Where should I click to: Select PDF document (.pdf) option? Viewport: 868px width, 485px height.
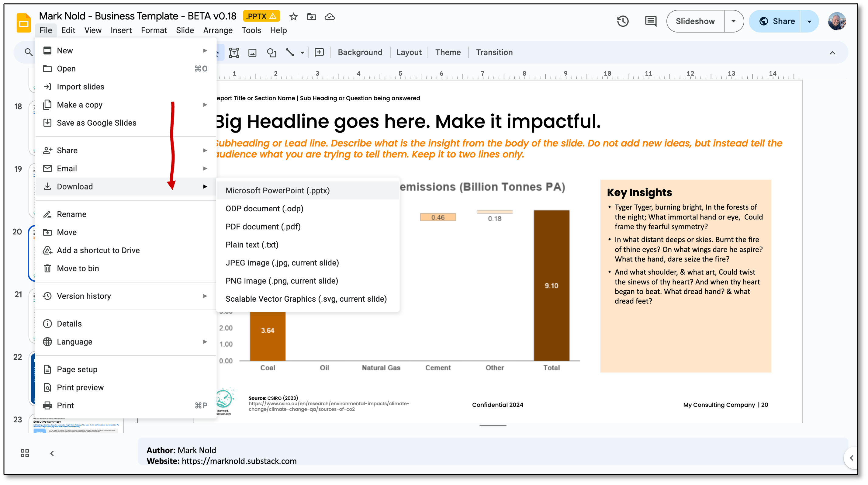pyautogui.click(x=263, y=227)
